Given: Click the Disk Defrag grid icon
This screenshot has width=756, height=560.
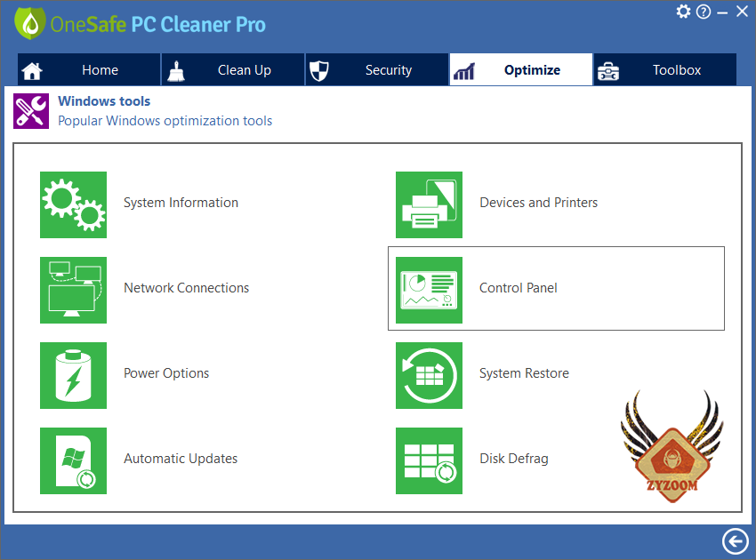Looking at the screenshot, I should pos(429,460).
